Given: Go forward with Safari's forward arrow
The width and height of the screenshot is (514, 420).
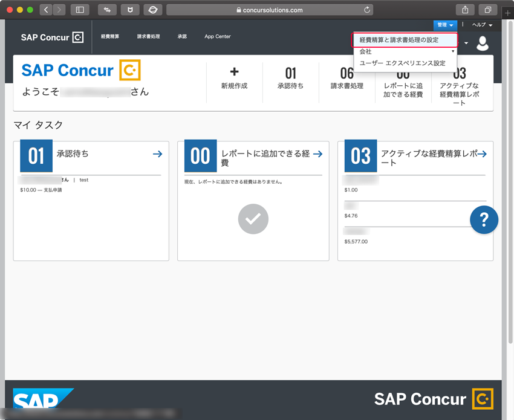Looking at the screenshot, I should [59, 10].
